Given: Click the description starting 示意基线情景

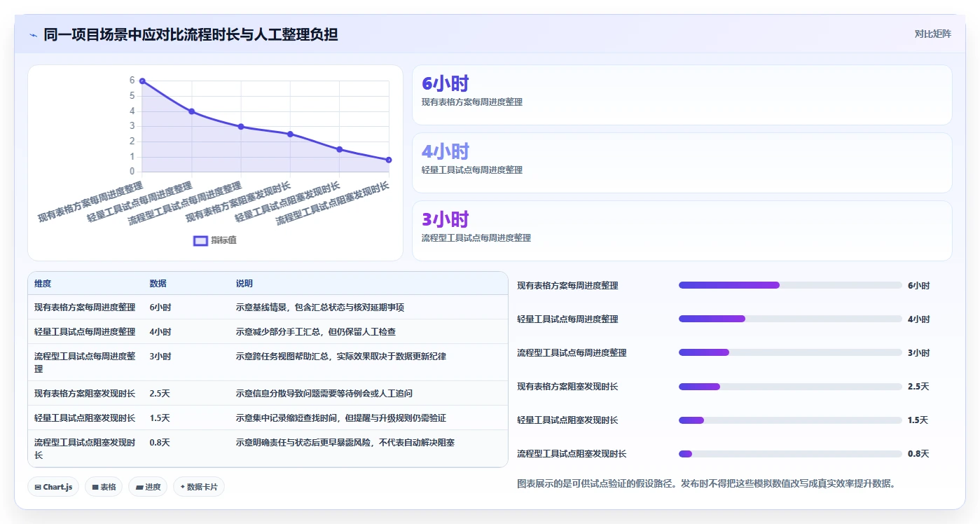Looking at the screenshot, I should click(319, 308).
